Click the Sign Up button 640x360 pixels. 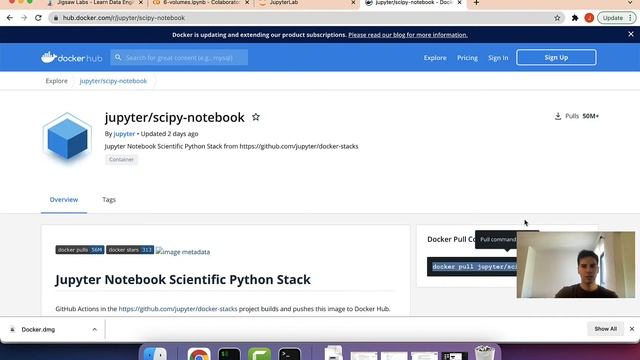click(x=556, y=58)
